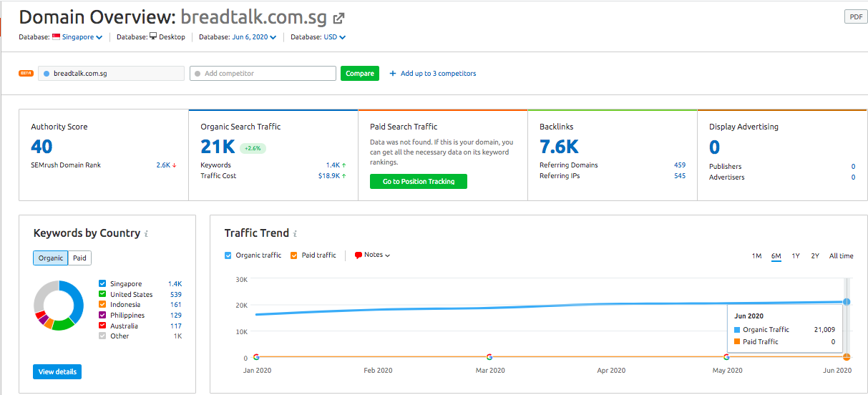Click the Desktop monitor icon
Image resolution: width=868 pixels, height=395 pixels.
tap(153, 37)
